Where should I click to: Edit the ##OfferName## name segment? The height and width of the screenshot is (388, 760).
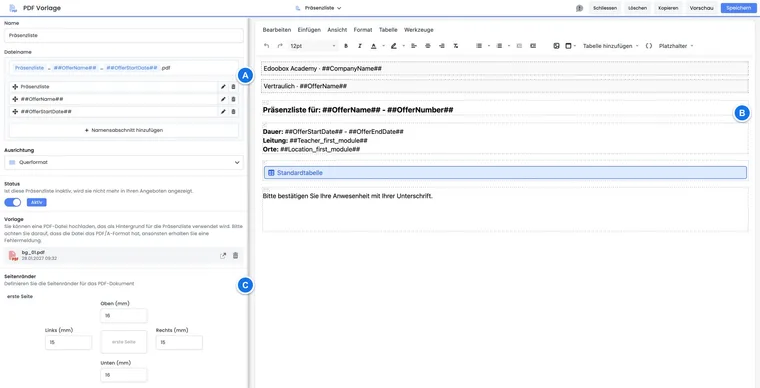tap(223, 99)
